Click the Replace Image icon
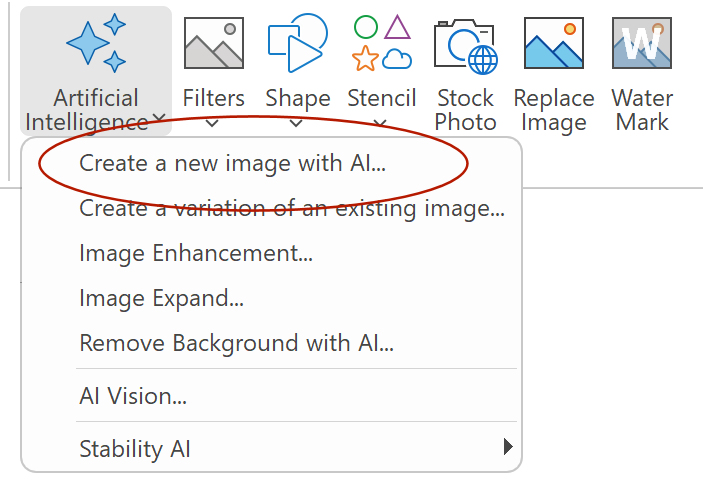The image size is (703, 499). (x=554, y=43)
